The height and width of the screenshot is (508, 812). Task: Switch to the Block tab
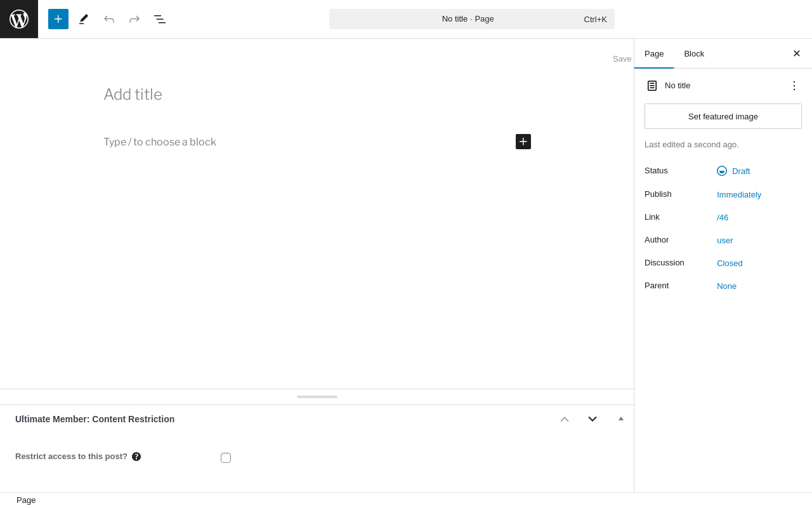click(694, 54)
